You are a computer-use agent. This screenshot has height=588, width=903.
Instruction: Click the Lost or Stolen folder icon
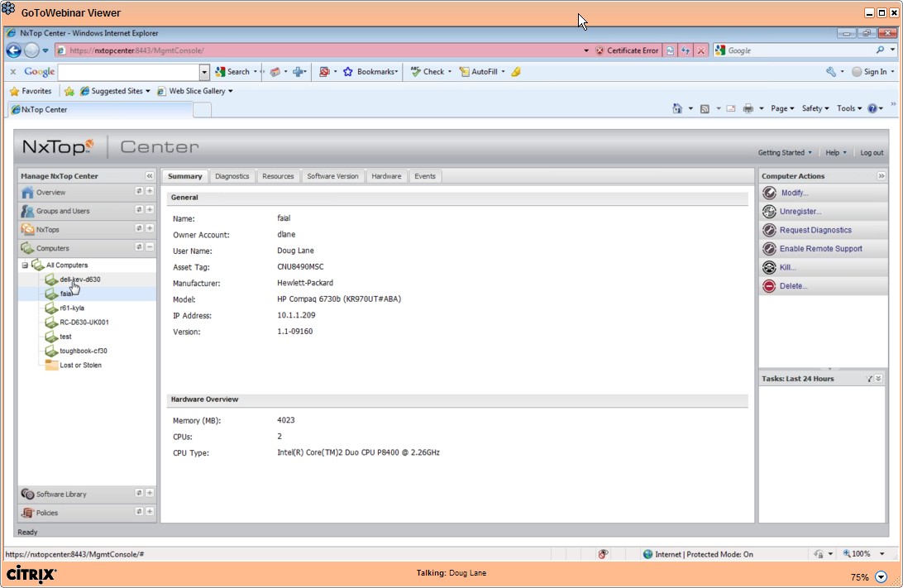click(51, 365)
